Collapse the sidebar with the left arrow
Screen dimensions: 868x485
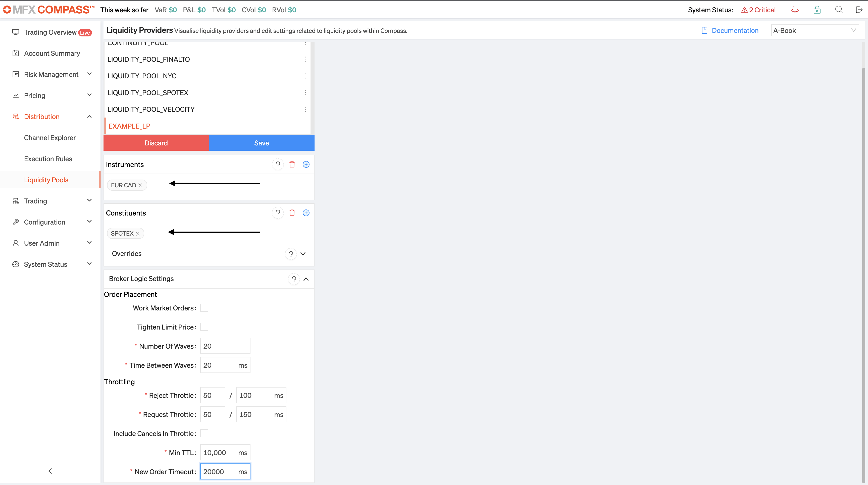tap(50, 471)
